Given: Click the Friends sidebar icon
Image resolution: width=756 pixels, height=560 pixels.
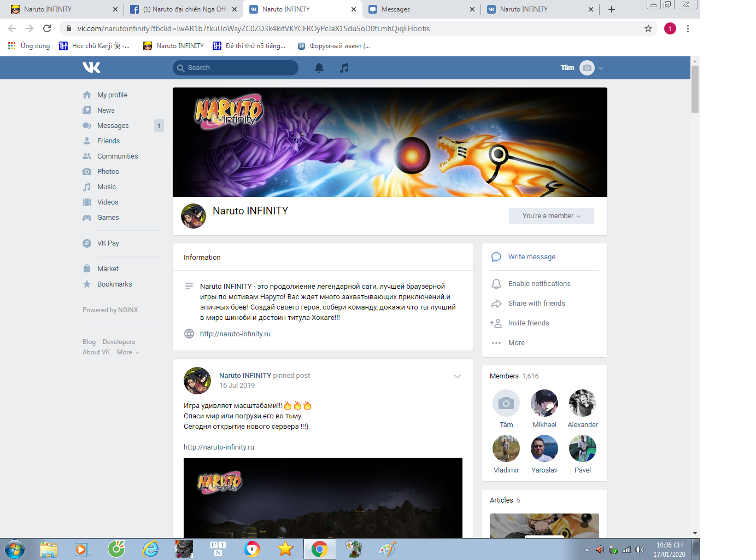Looking at the screenshot, I should 87,141.
